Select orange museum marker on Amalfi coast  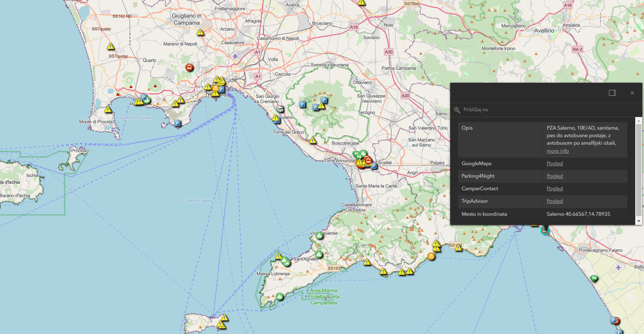pyautogui.click(x=431, y=256)
